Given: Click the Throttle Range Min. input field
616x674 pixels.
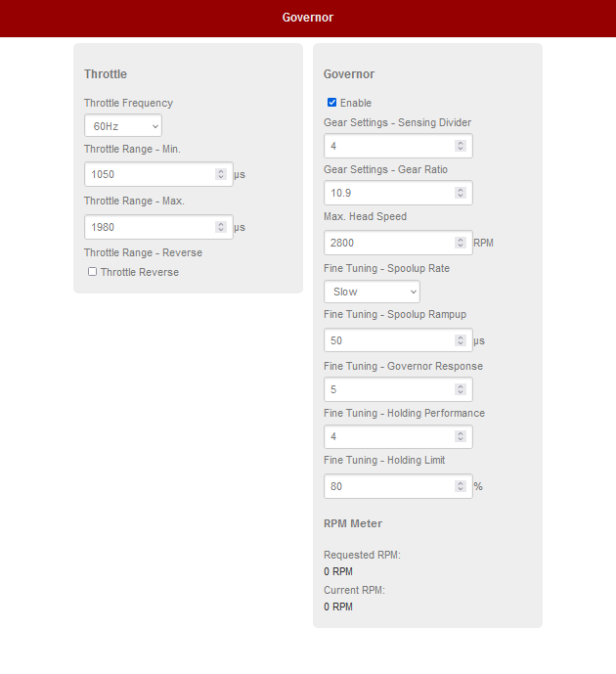Looking at the screenshot, I should [x=149, y=174].
